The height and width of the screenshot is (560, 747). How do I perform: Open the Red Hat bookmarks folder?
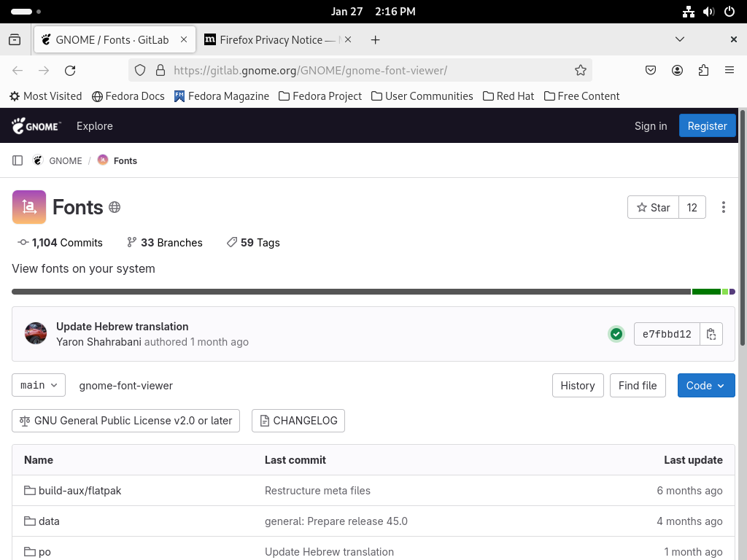pos(508,96)
